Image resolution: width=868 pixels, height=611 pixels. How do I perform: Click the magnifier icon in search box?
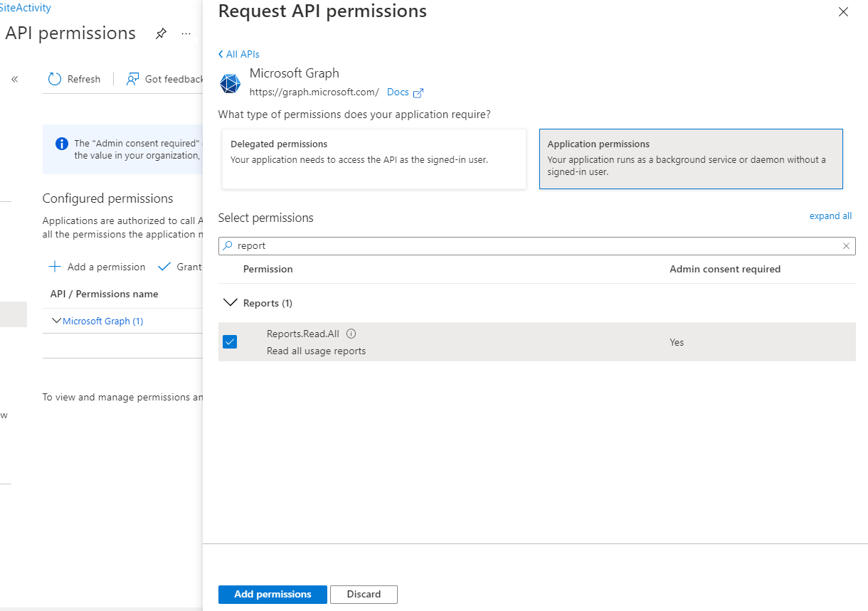228,246
